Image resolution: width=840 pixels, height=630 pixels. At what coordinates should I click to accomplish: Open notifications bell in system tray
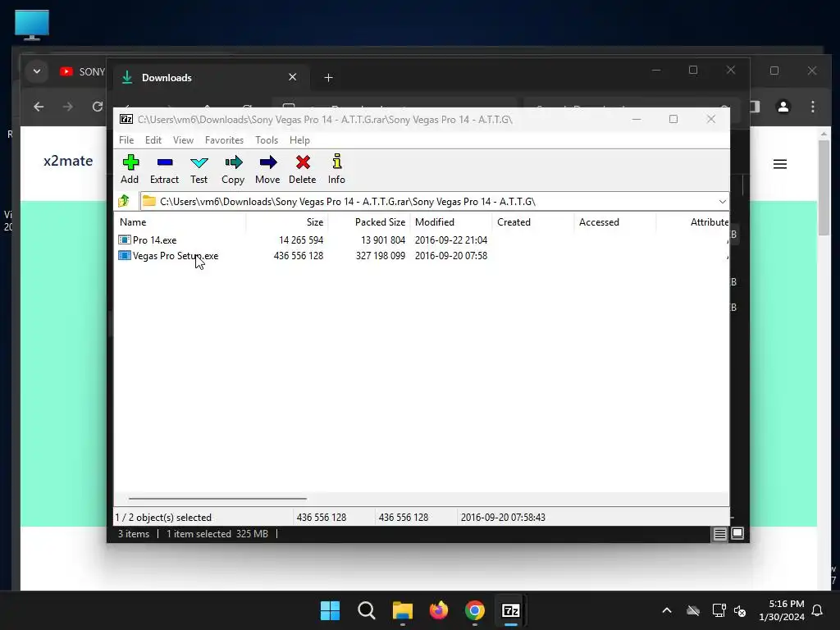[x=817, y=610]
